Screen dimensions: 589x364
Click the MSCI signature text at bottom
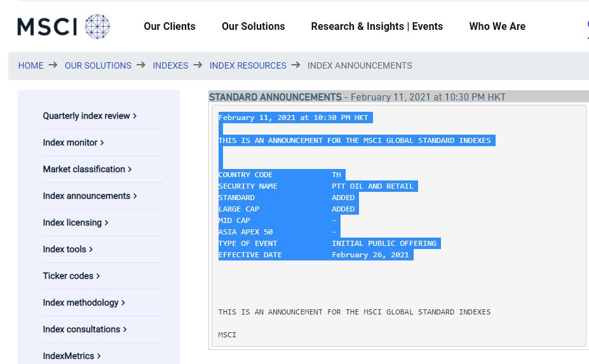coord(227,335)
